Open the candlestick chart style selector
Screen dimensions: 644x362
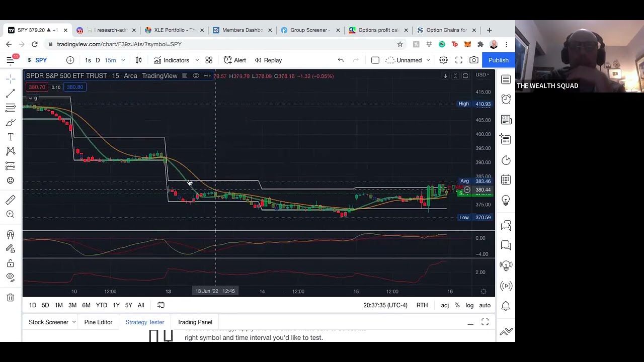[x=138, y=60]
